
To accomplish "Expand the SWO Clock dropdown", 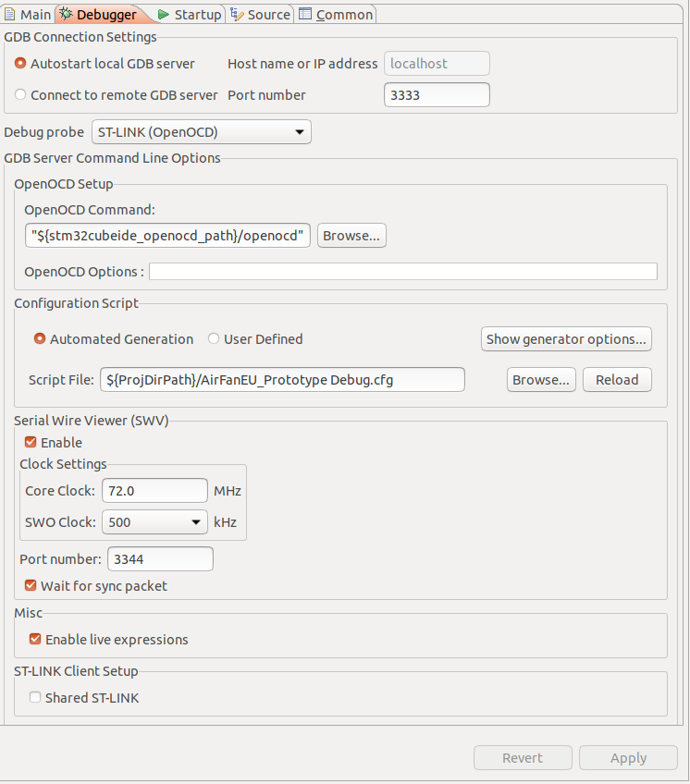I will (154, 522).
